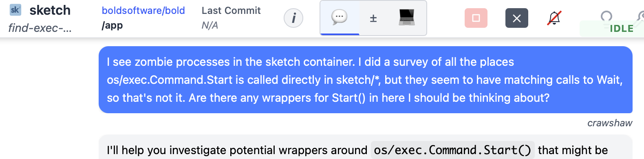
Task: Click the os/exec.Command.Start() code snippet
Action: pyautogui.click(x=452, y=150)
